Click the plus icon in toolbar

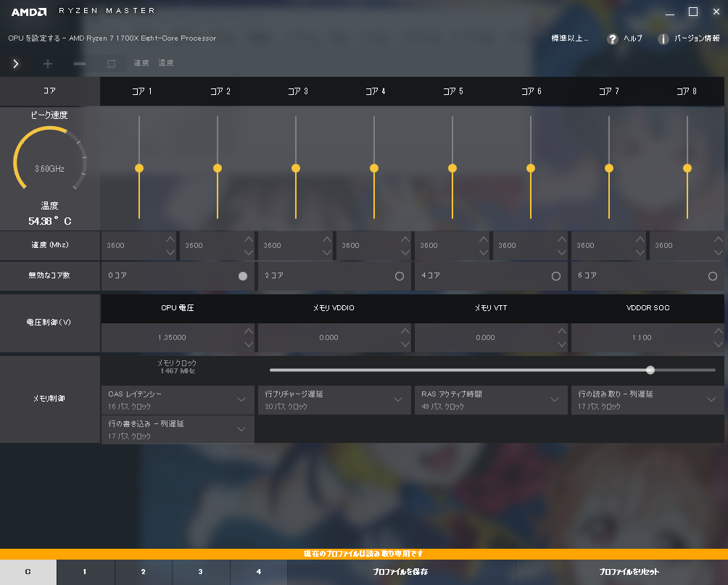click(47, 64)
